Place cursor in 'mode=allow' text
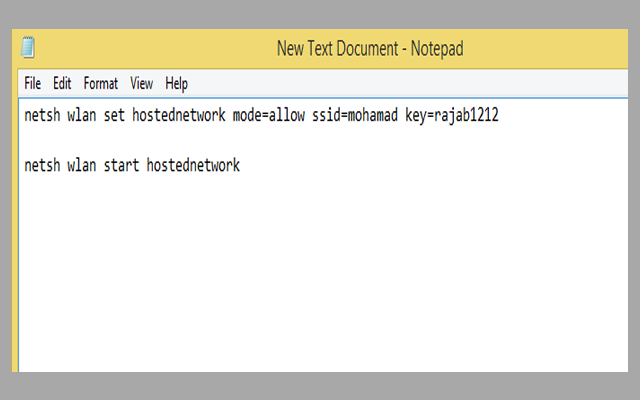This screenshot has height=400, width=640. [269, 115]
